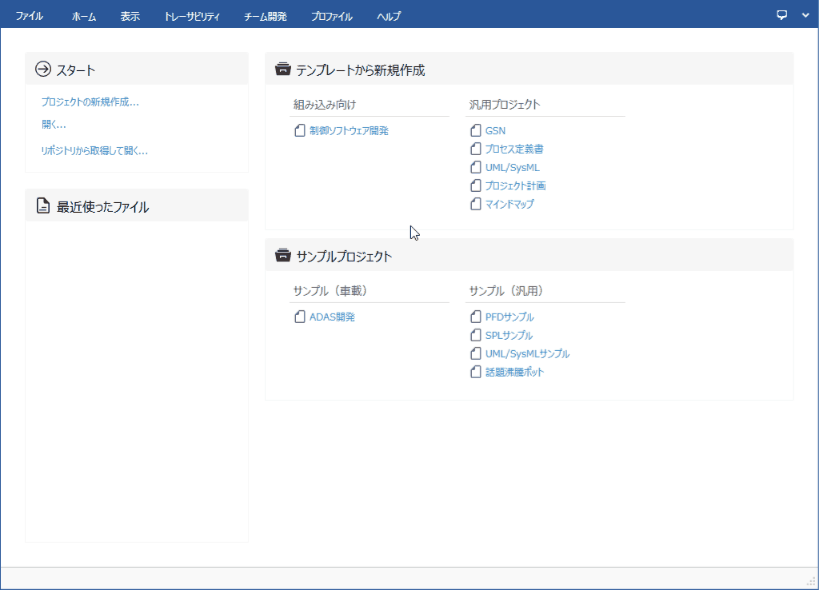Click the file icon beside 制御ソフトウェア開発

tap(299, 130)
